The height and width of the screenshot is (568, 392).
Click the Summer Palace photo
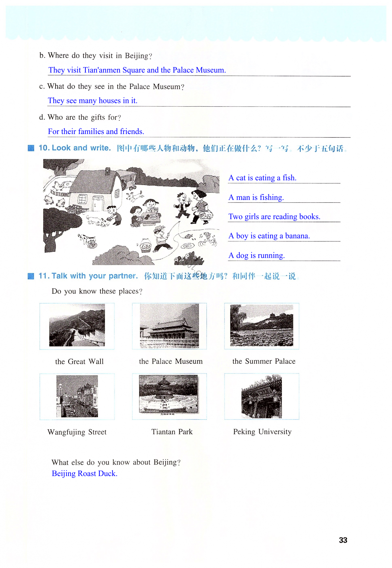pos(262,325)
